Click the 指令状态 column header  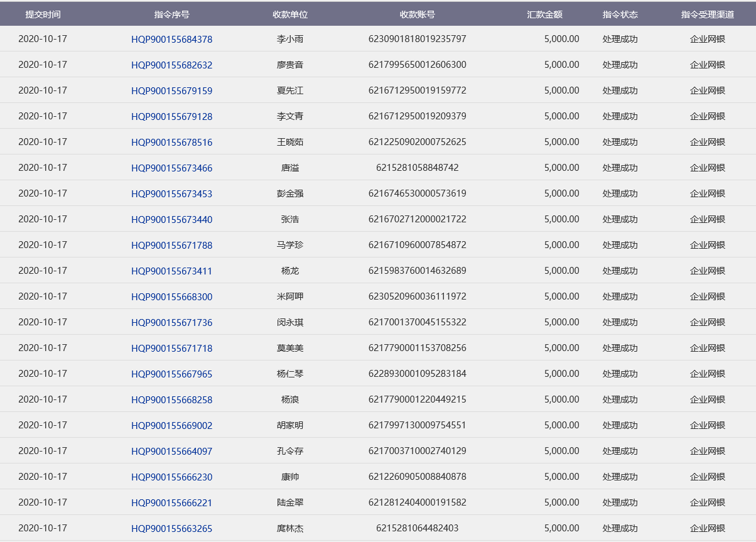[x=620, y=14]
